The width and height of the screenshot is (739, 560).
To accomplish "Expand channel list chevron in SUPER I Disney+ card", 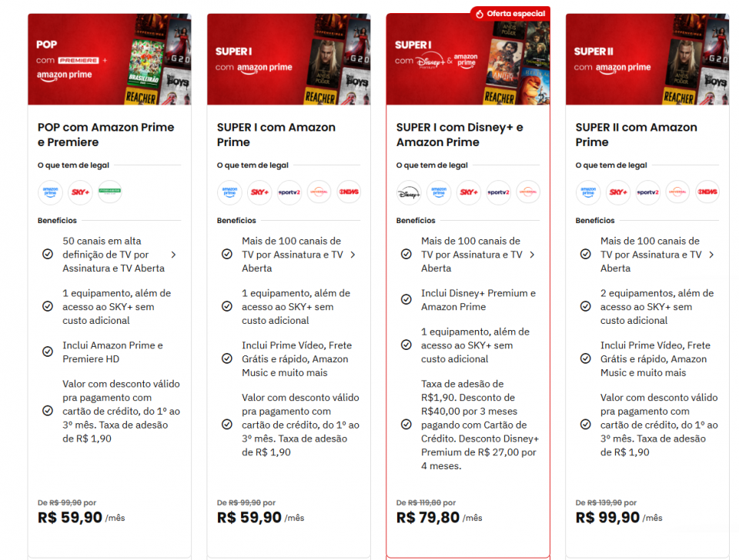I will pos(532,255).
